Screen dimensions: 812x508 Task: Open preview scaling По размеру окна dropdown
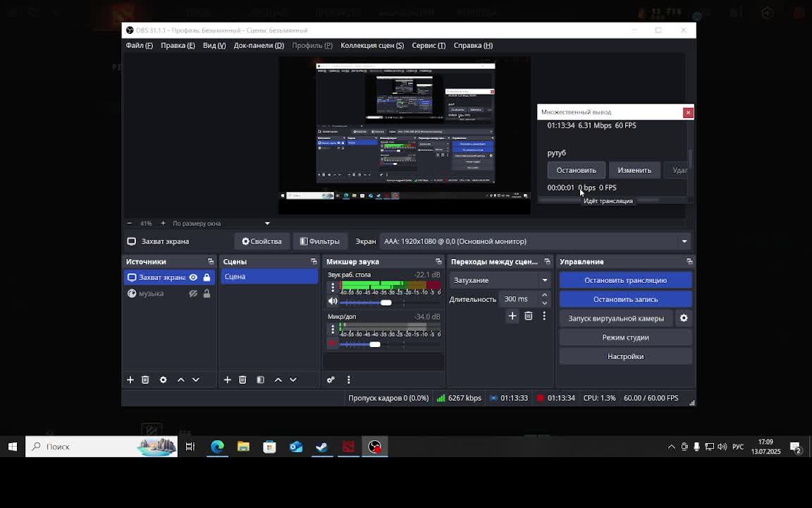pyautogui.click(x=221, y=224)
